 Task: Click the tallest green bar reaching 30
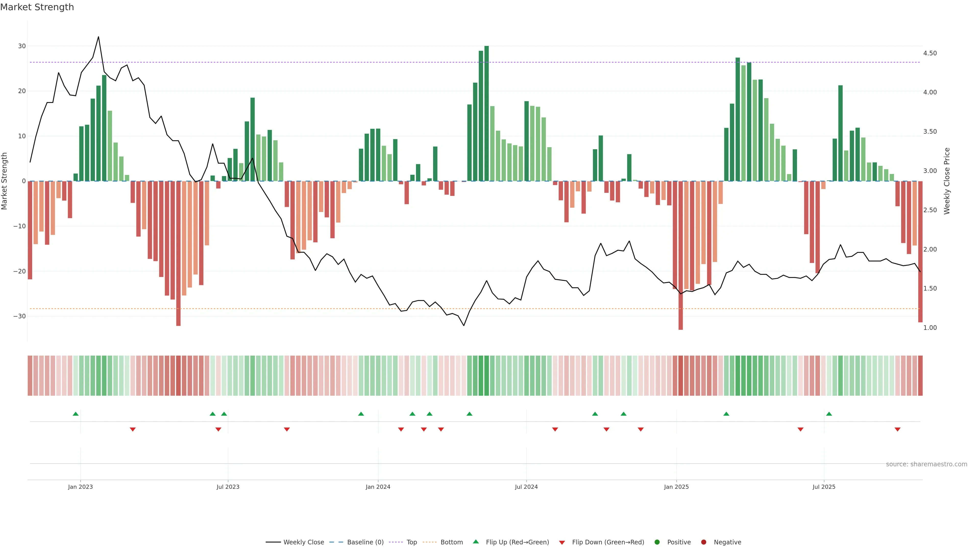click(487, 114)
